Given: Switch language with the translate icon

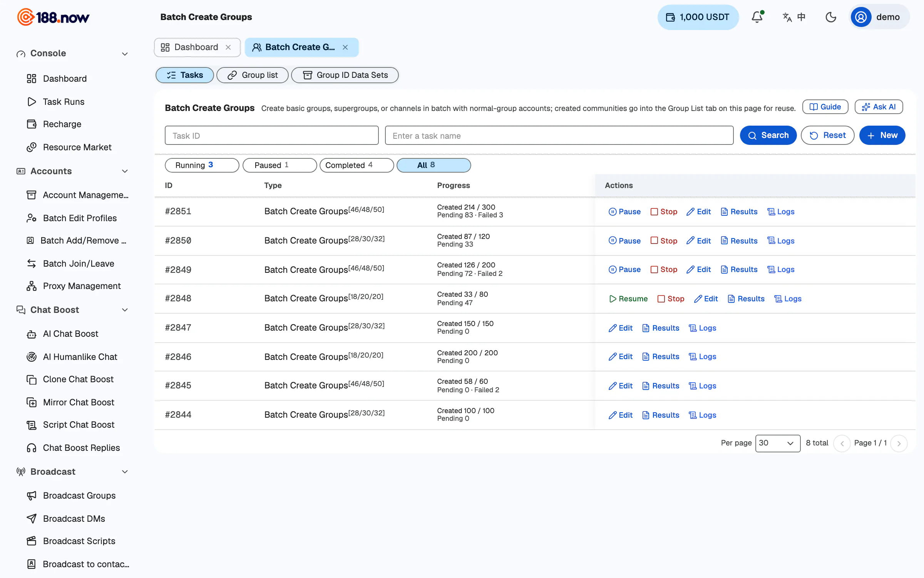Looking at the screenshot, I should coord(793,17).
